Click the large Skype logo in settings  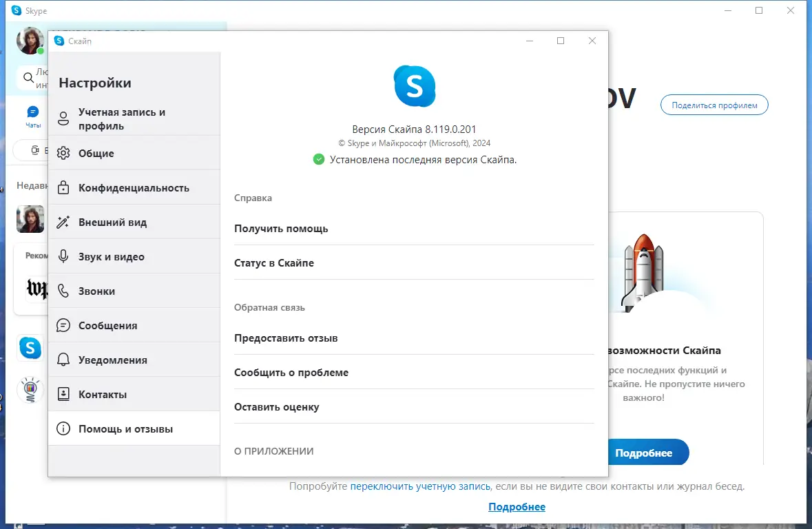pos(415,87)
